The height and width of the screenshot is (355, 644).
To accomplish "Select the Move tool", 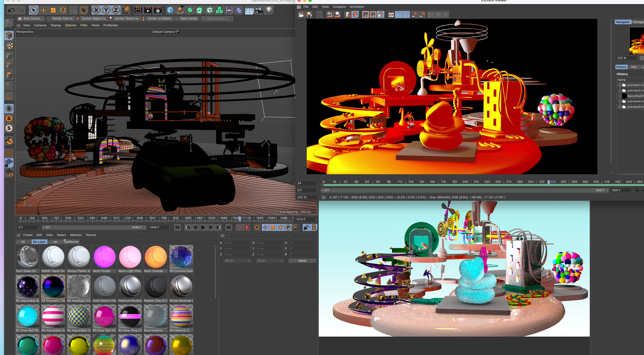I will 43,10.
